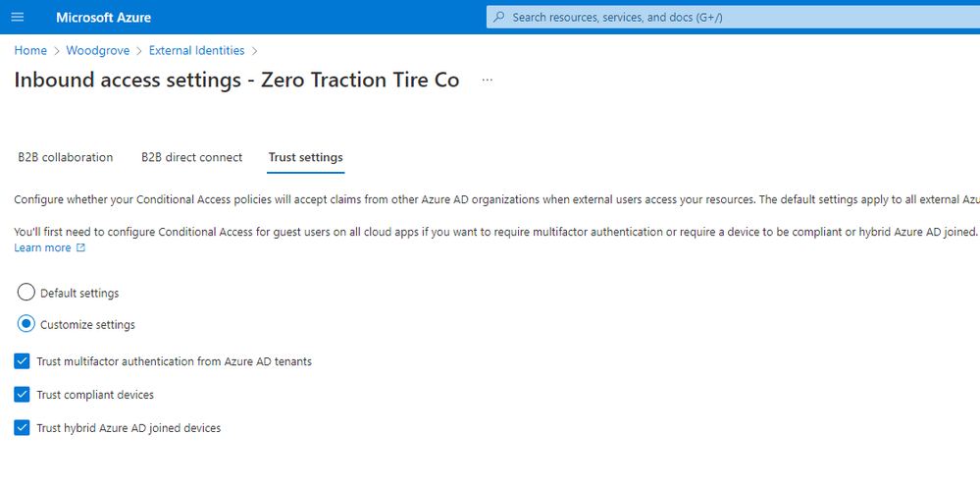Select the Customize settings radio button
This screenshot has width=980, height=490.
pyautogui.click(x=26, y=324)
